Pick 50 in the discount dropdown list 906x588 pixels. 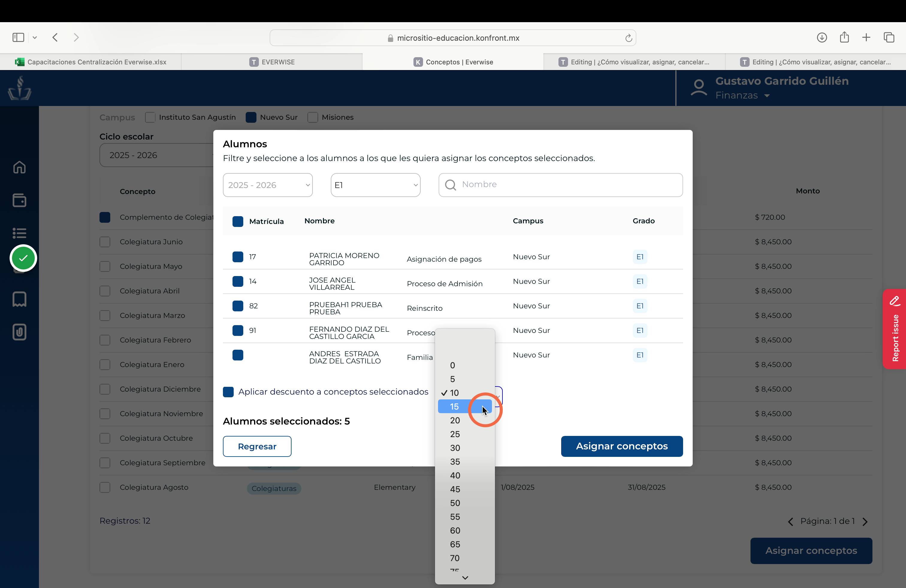pos(465,503)
